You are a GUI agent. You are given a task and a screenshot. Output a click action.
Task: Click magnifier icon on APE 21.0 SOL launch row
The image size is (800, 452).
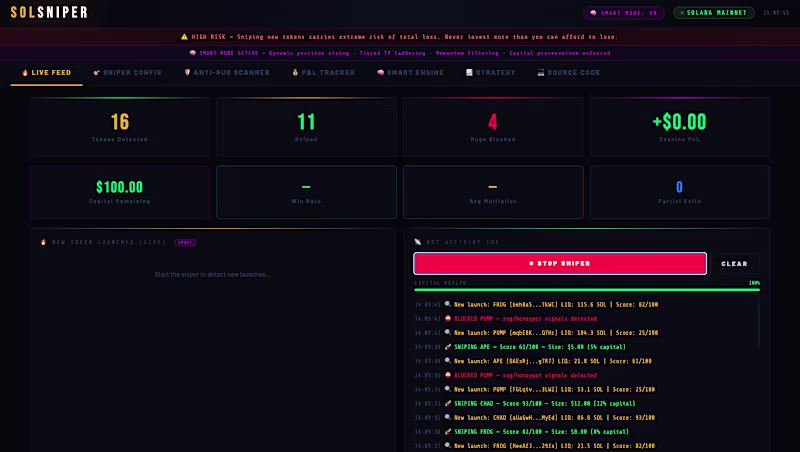click(447, 361)
